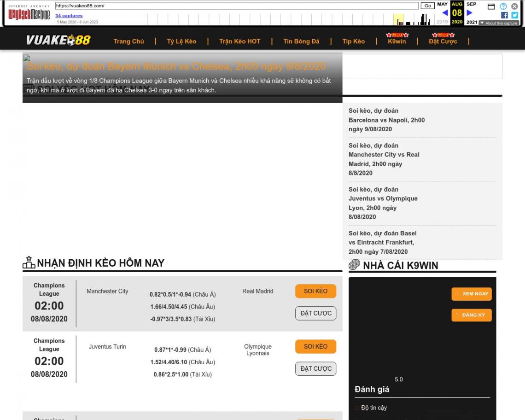Open the K9win menu item
This screenshot has height=420, width=525.
point(397,41)
